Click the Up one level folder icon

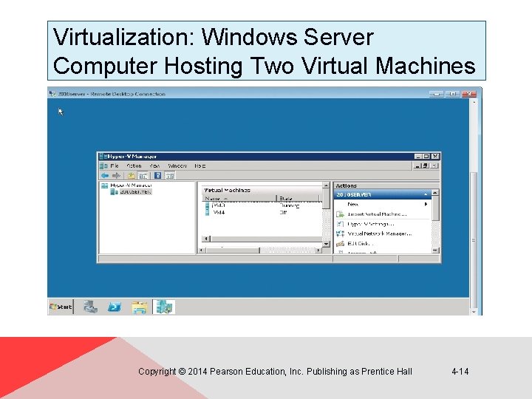point(132,175)
